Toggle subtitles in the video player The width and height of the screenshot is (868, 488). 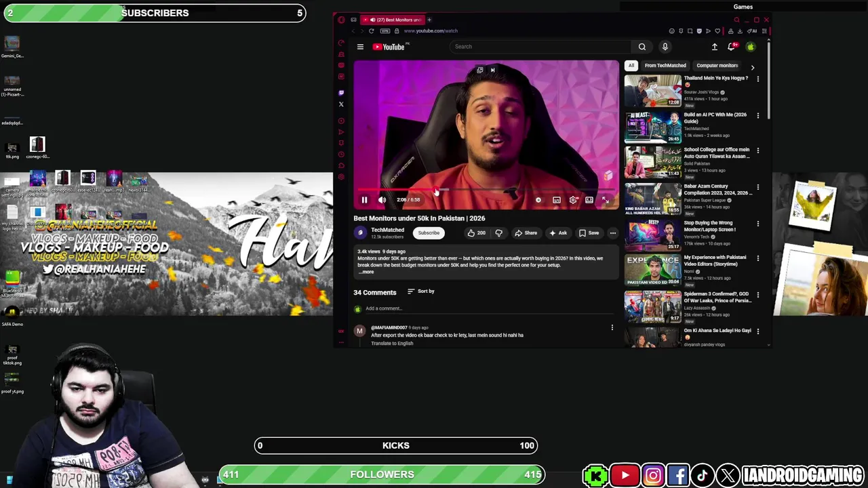[556, 200]
